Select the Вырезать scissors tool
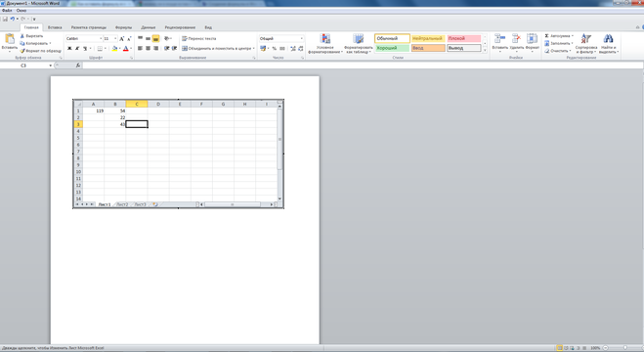 [22, 36]
